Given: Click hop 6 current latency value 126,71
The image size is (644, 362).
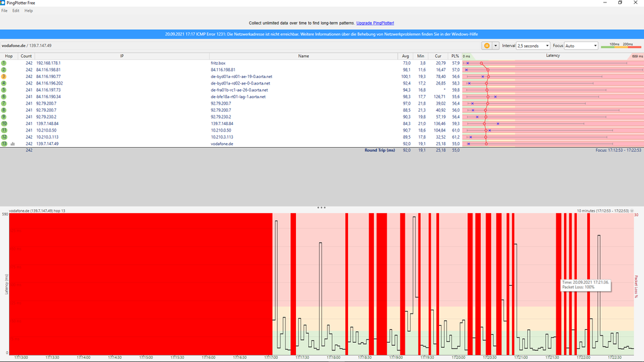Looking at the screenshot, I should coord(440,97).
